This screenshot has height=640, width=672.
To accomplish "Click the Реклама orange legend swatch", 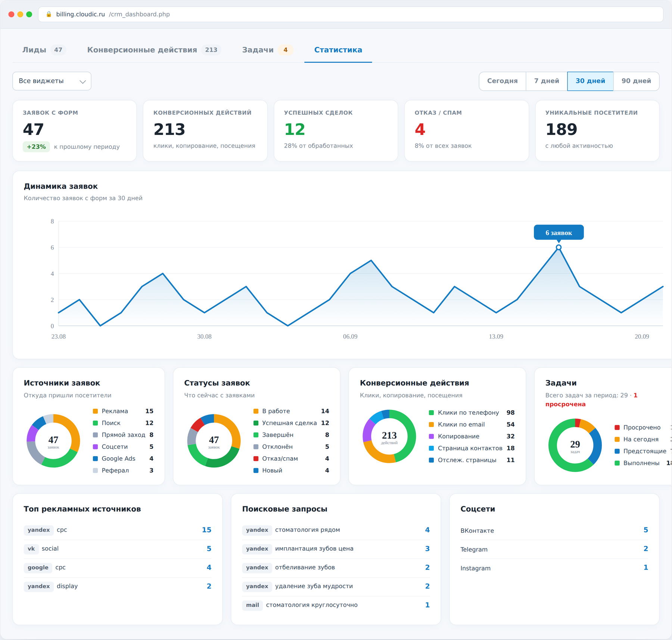I will coord(95,411).
